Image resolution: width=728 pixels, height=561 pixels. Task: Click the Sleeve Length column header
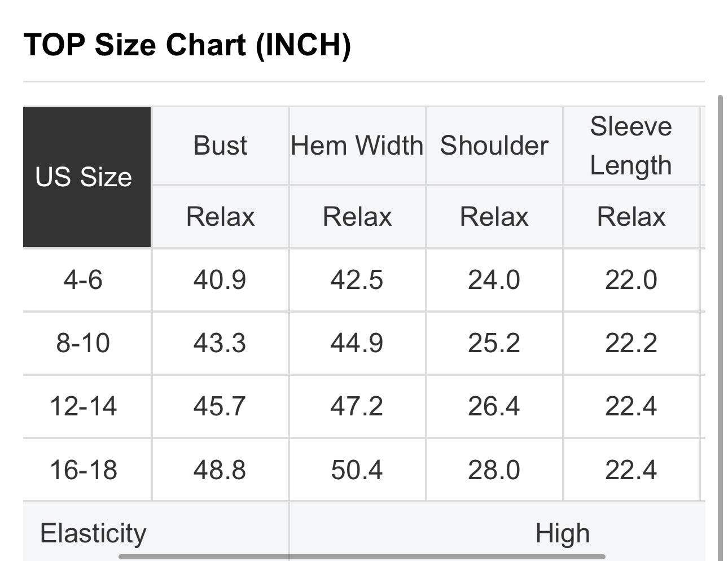tap(631, 146)
